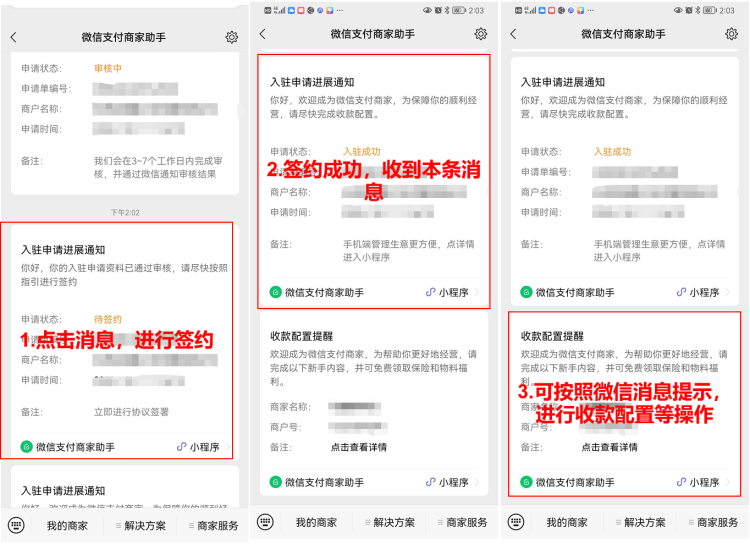This screenshot has height=544, width=750.
Task: Tap the back arrow in the left screen
Action: pos(14,37)
